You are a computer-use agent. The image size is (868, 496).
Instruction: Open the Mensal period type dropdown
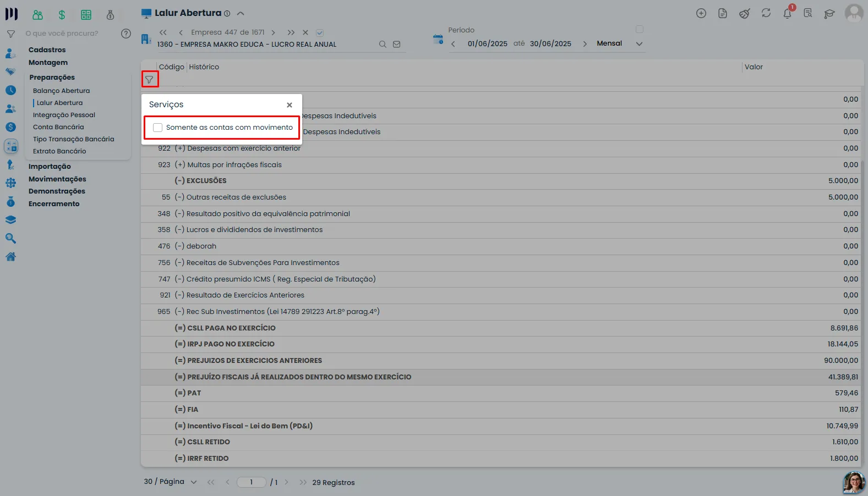[x=620, y=43]
